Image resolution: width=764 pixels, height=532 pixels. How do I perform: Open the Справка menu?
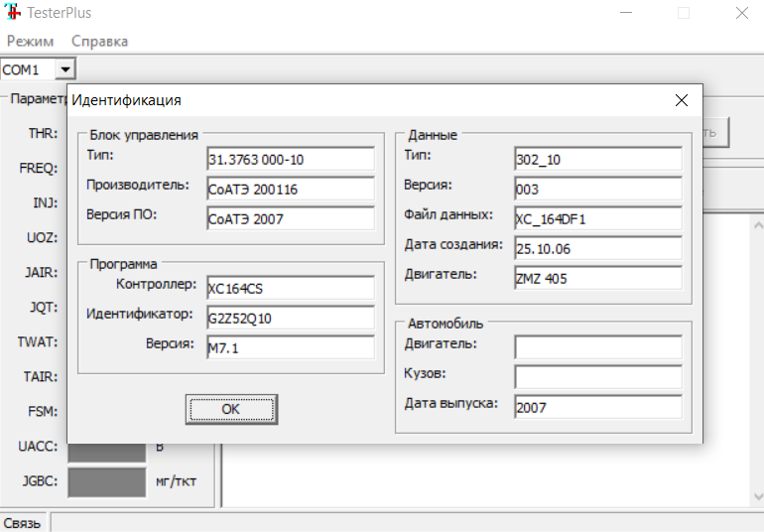point(99,42)
